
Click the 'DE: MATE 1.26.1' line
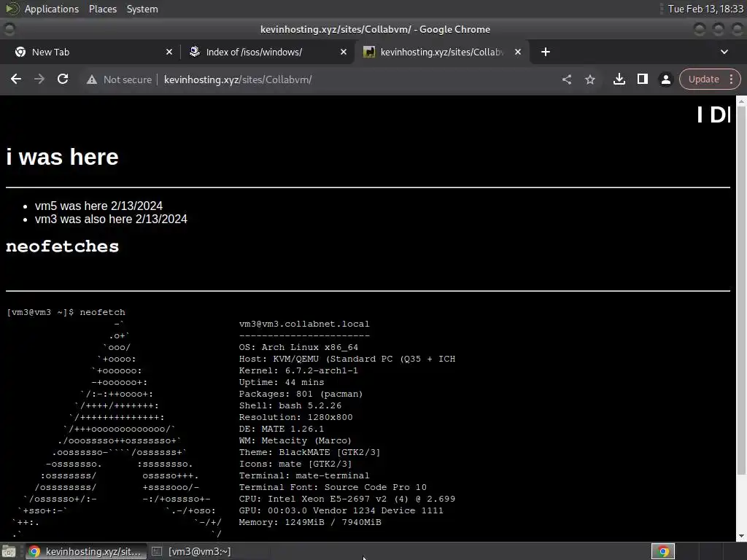281,429
